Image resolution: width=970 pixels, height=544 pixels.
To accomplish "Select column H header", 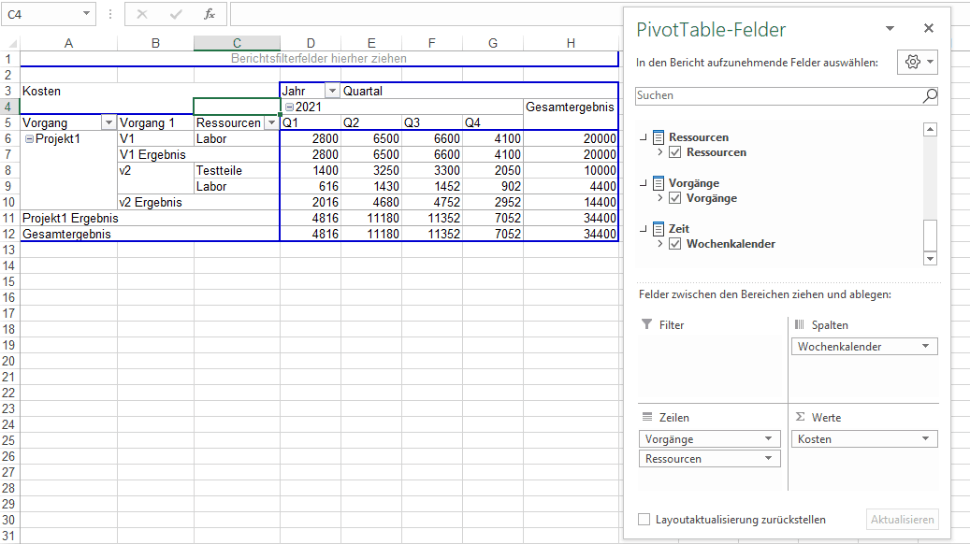I will (570, 43).
